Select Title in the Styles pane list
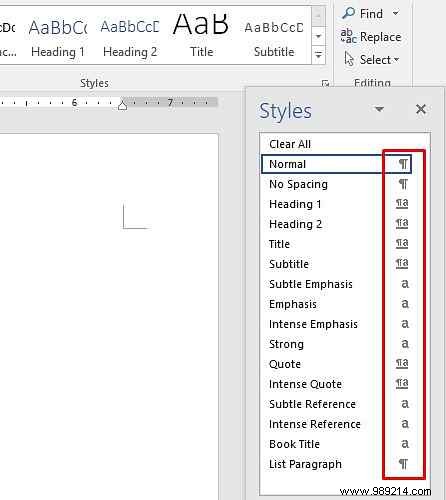 [x=336, y=244]
